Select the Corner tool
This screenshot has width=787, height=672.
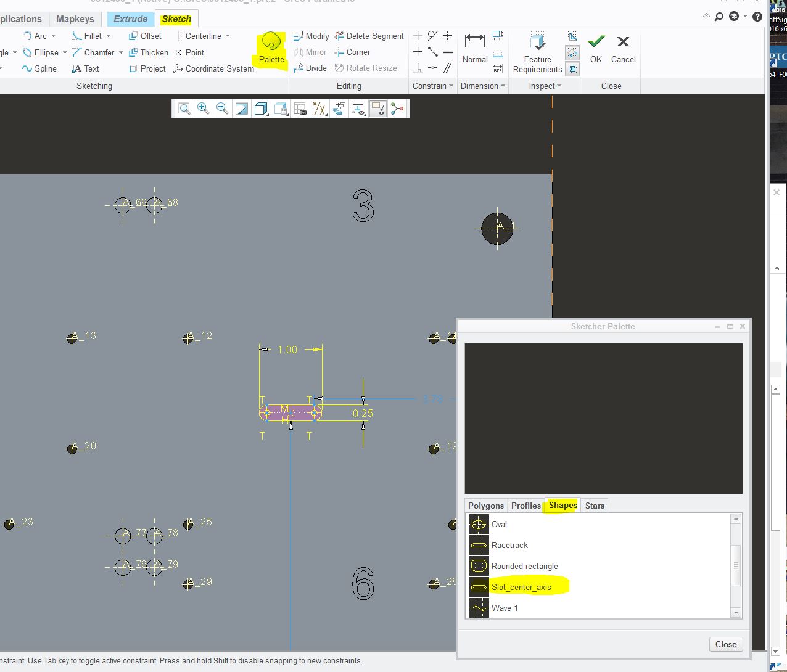pyautogui.click(x=352, y=52)
